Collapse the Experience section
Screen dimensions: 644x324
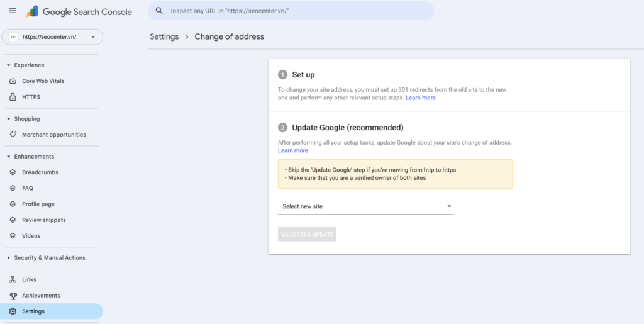pos(9,65)
